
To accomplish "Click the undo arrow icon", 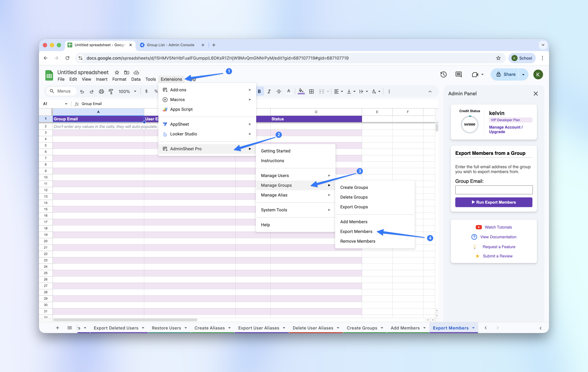I will [82, 91].
